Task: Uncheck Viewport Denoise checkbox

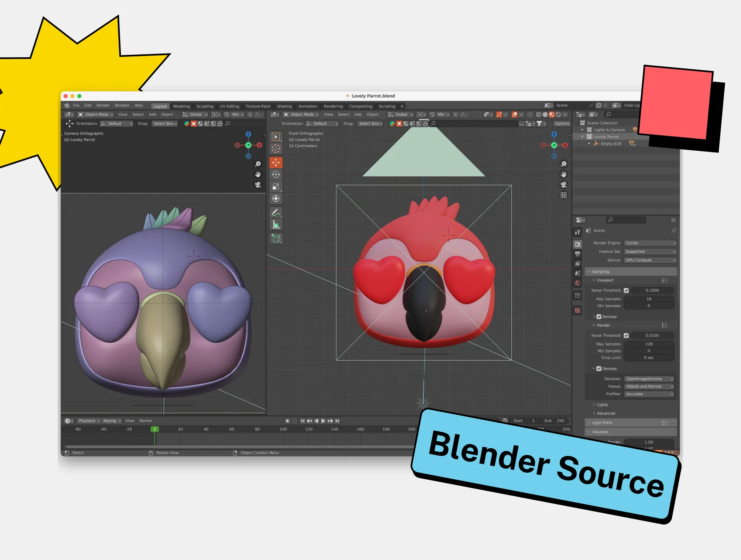Action: coord(599,317)
